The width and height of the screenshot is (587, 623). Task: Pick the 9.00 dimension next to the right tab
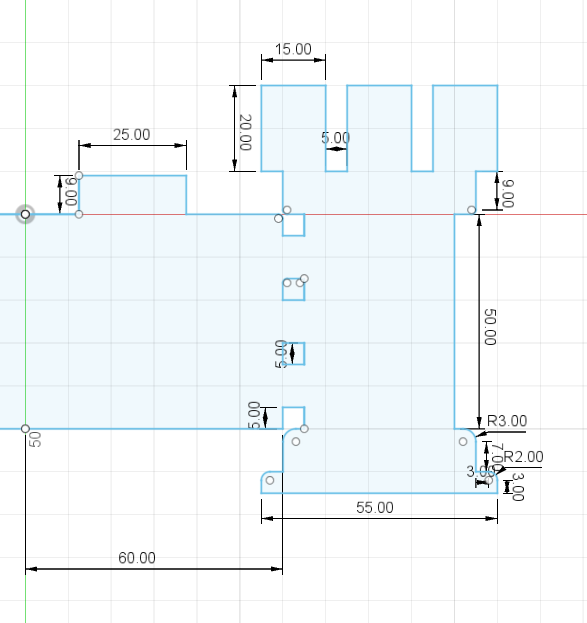[x=508, y=193]
